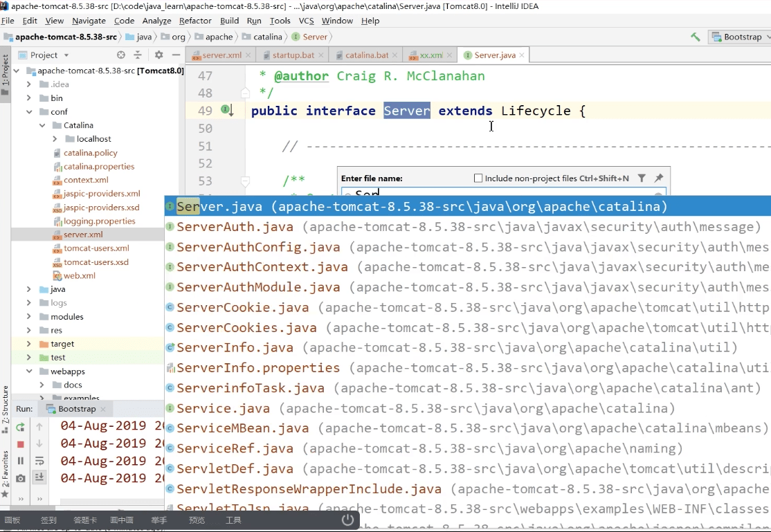Pin the Enter file name popup

pos(659,178)
